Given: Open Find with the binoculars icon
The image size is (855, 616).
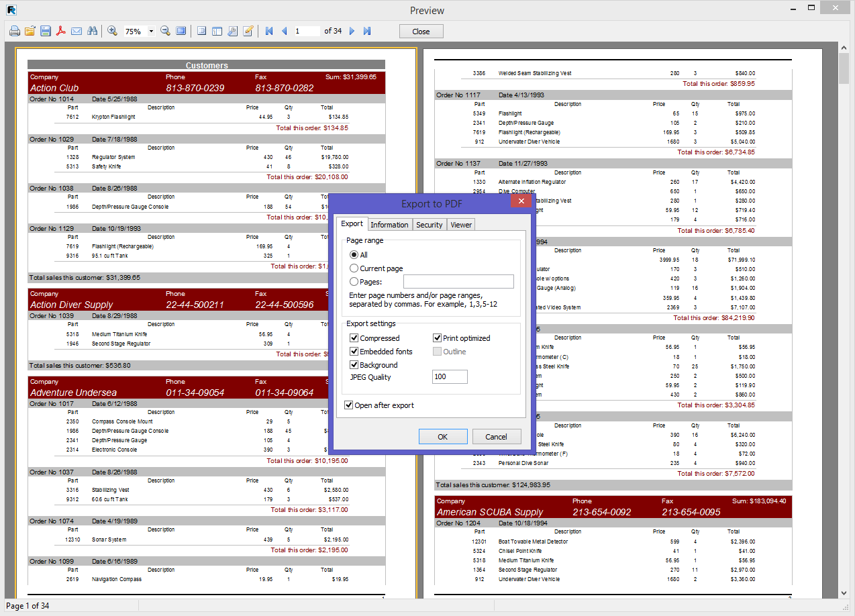Looking at the screenshot, I should (93, 31).
